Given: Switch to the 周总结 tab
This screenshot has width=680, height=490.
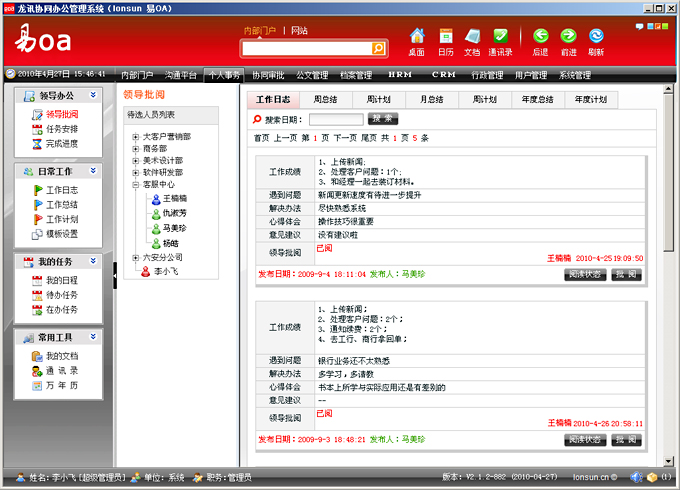Looking at the screenshot, I should (326, 99).
